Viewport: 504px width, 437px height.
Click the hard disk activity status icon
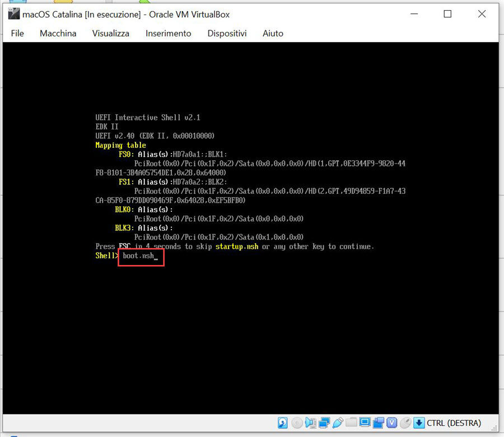coord(282,423)
